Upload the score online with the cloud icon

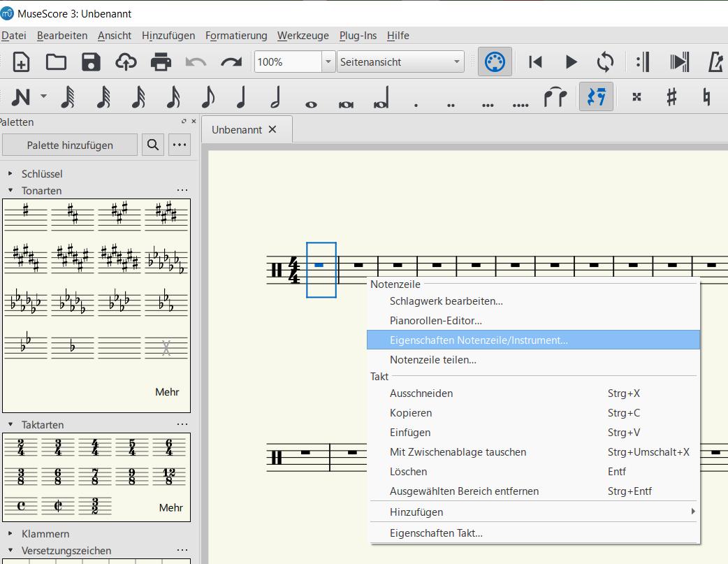point(126,62)
